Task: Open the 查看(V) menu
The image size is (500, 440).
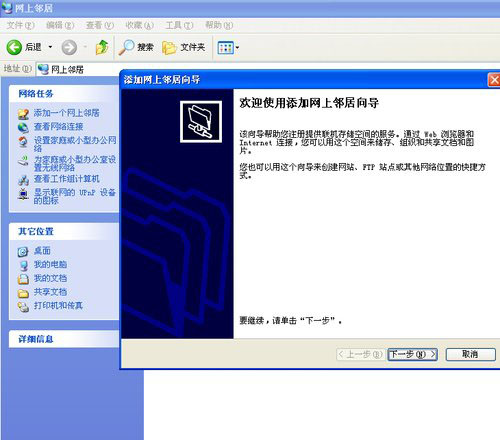Action: tap(100, 25)
